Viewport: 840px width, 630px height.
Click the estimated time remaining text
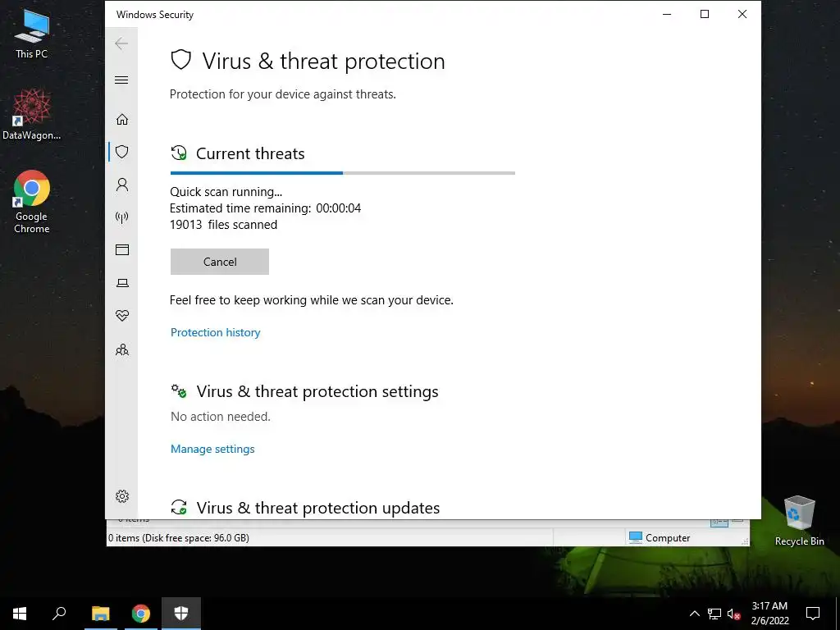pos(265,208)
